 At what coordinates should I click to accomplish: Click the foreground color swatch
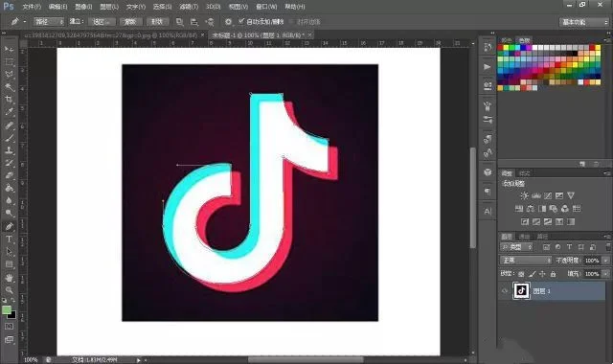point(7,310)
